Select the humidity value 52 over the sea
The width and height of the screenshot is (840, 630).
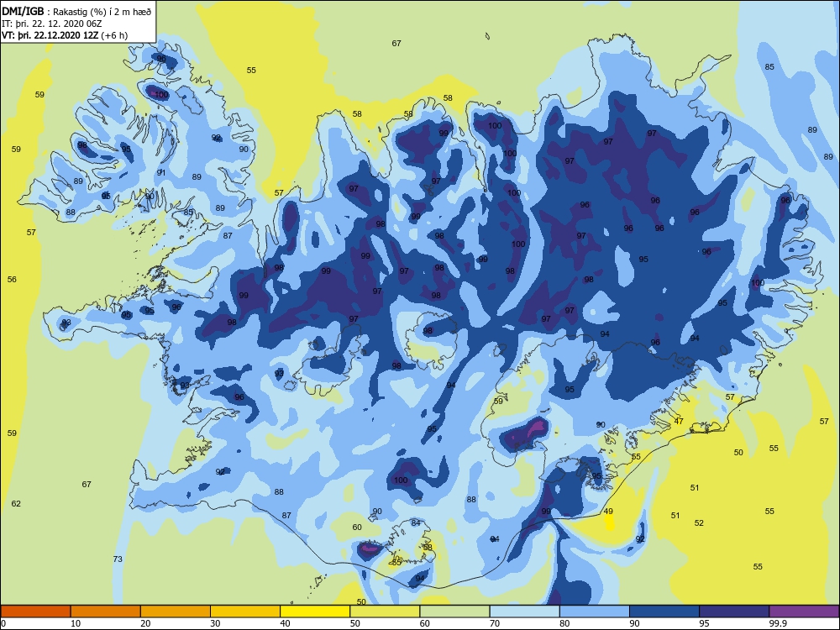pos(699,523)
